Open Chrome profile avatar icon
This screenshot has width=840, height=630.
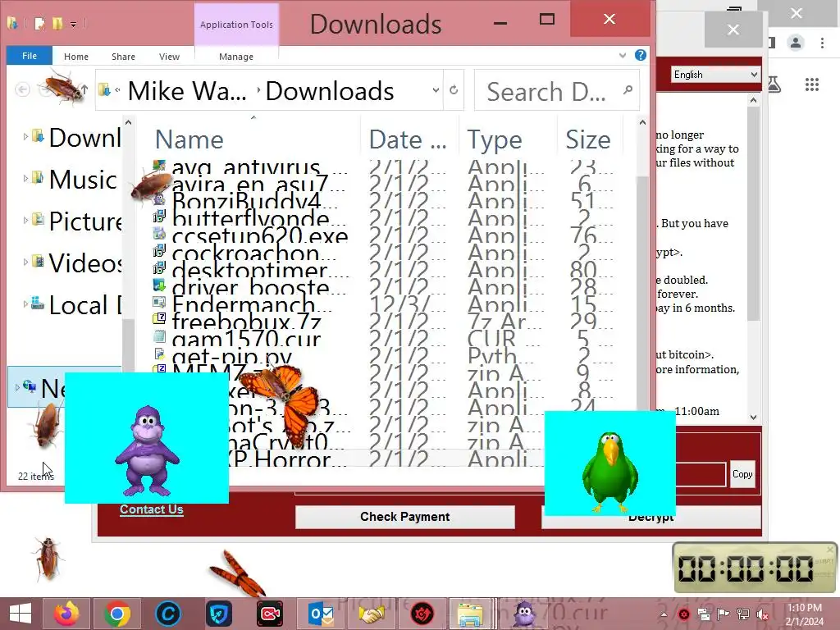(x=796, y=43)
